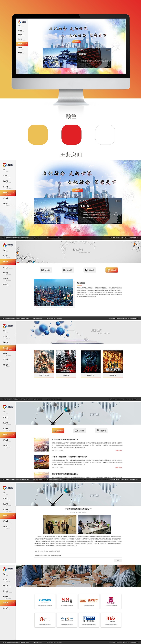Image resolution: width=141 pixels, height=644 pixels.
Task: Open headline 中经社“新华丝路”将助推两岸文化产业发展
Action: click(x=70, y=457)
